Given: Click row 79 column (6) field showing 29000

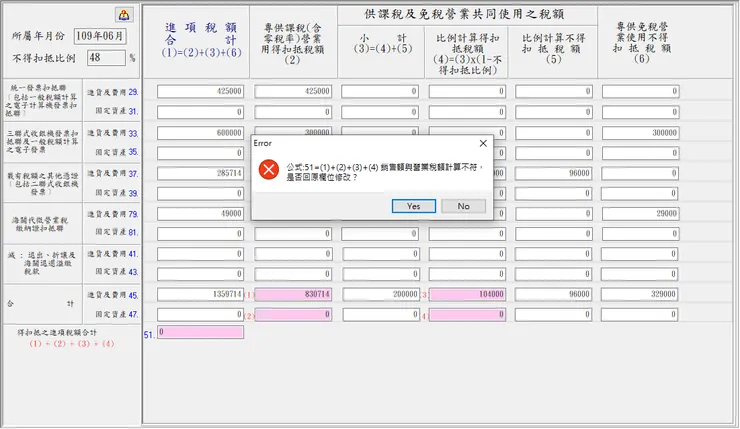Looking at the screenshot, I should tap(640, 213).
